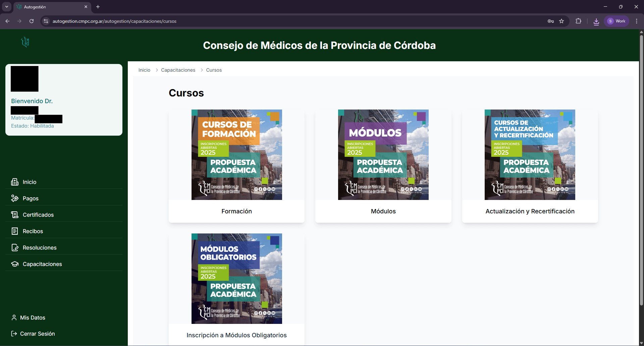Viewport: 644px width, 346px height.
Task: Open the Work profile menu
Action: point(616,21)
